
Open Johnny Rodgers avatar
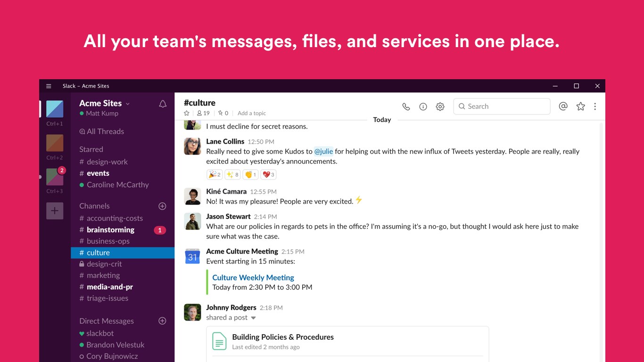(x=192, y=313)
